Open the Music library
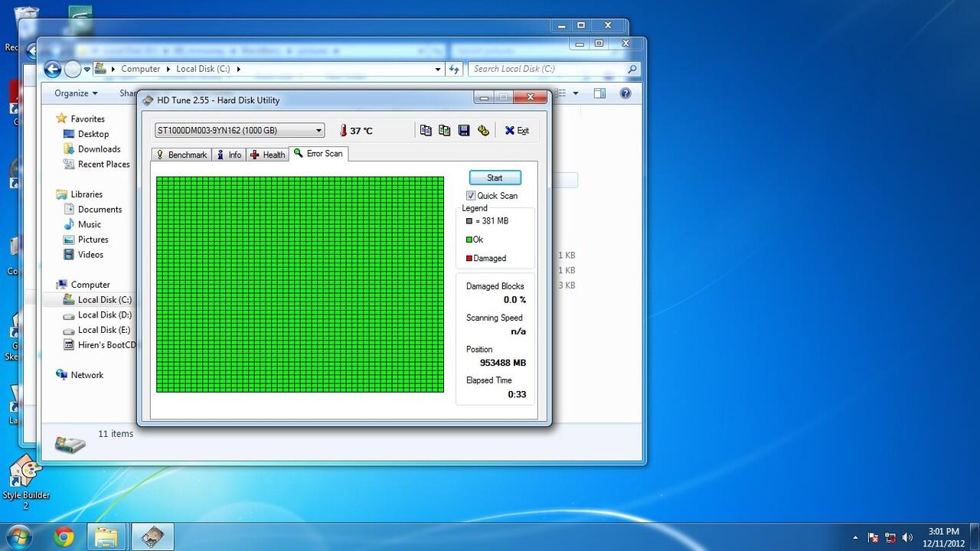The image size is (980, 551). pos(89,225)
